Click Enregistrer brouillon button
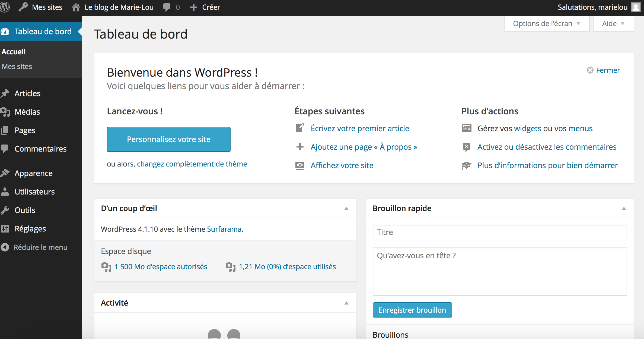Screen dimensions: 644x339 point(412,310)
